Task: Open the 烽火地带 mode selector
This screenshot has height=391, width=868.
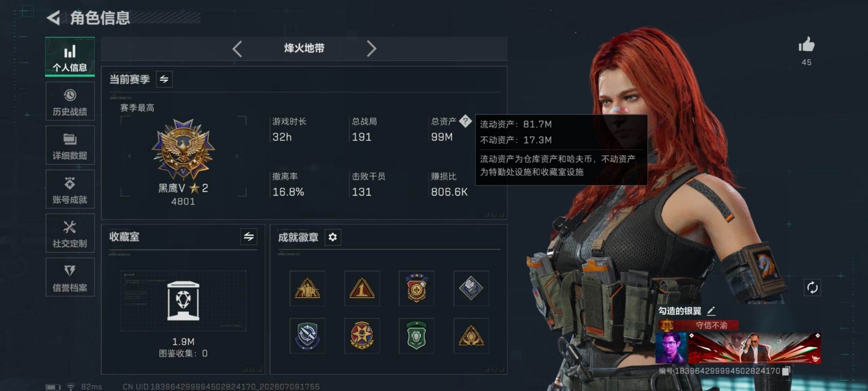Action: (x=304, y=48)
